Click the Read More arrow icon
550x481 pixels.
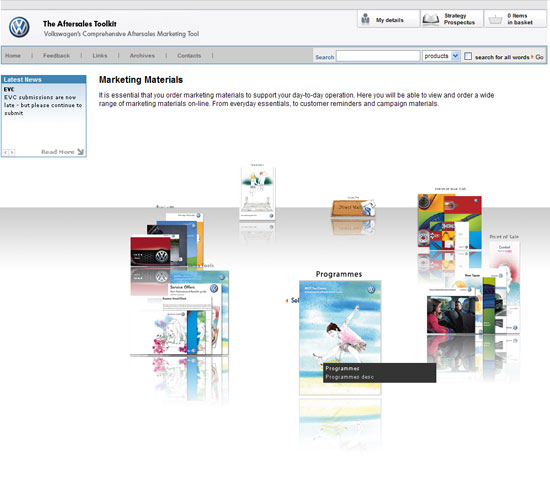pyautogui.click(x=80, y=152)
